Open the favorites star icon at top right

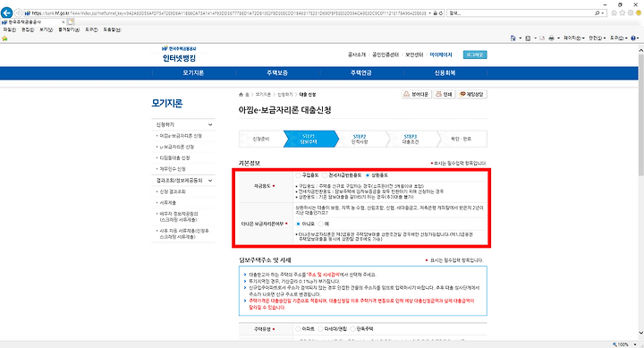[x=623, y=13]
